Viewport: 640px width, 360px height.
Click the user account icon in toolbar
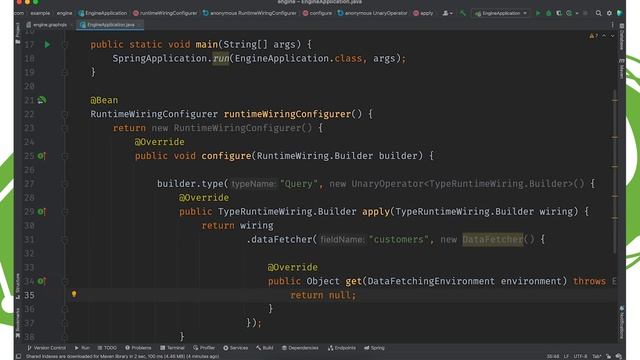click(447, 13)
